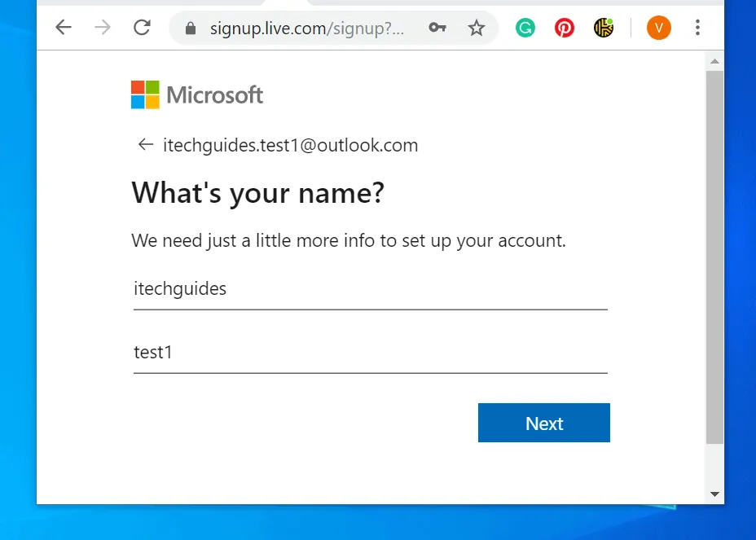
Task: Open the yellow and black extension icon
Action: [x=604, y=29]
